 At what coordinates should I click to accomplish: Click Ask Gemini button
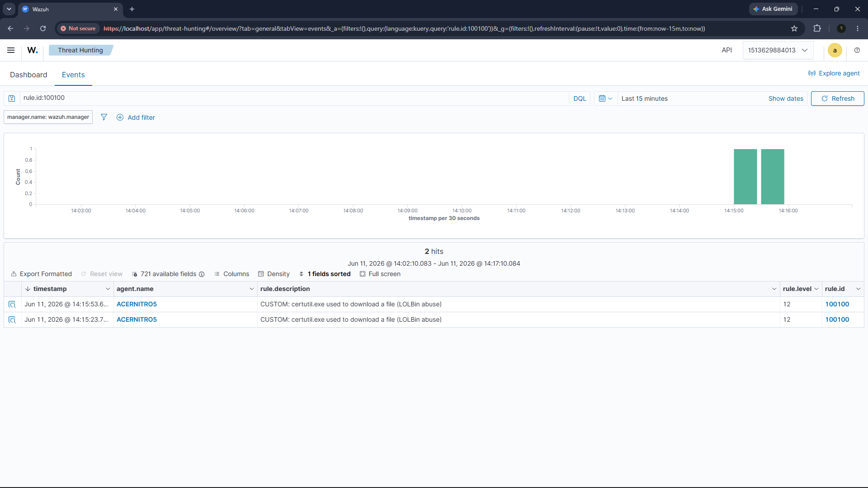(x=773, y=9)
